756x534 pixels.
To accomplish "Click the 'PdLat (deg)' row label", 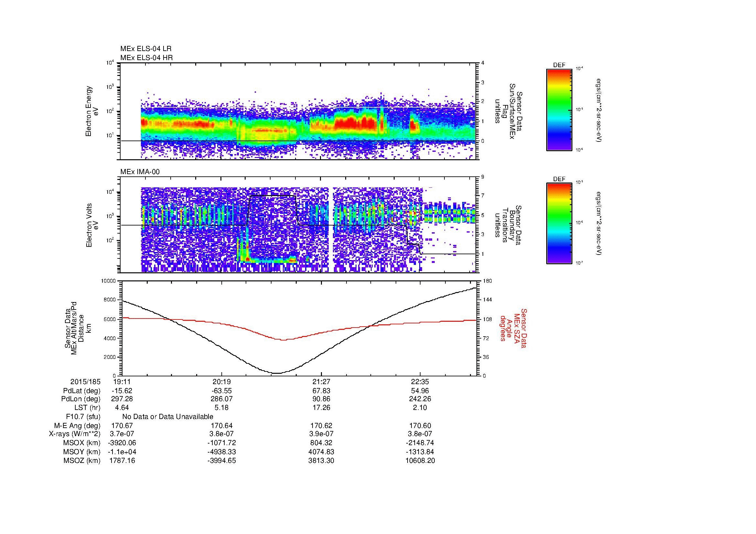I will (82, 391).
